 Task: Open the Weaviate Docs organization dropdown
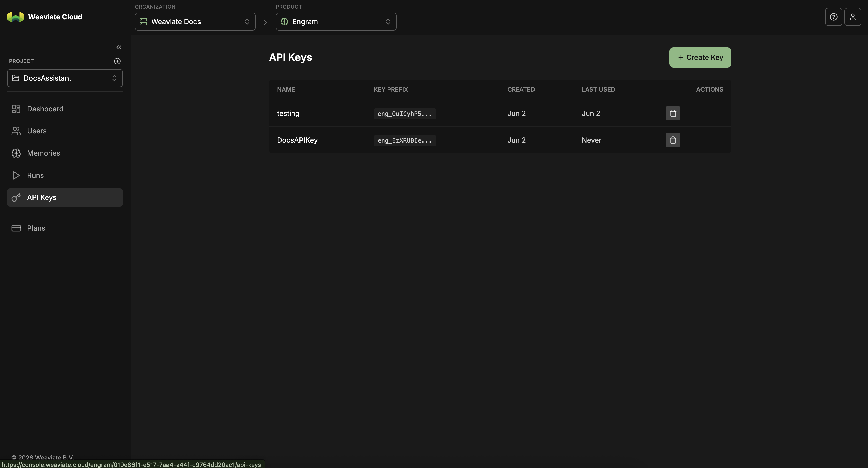pos(195,22)
